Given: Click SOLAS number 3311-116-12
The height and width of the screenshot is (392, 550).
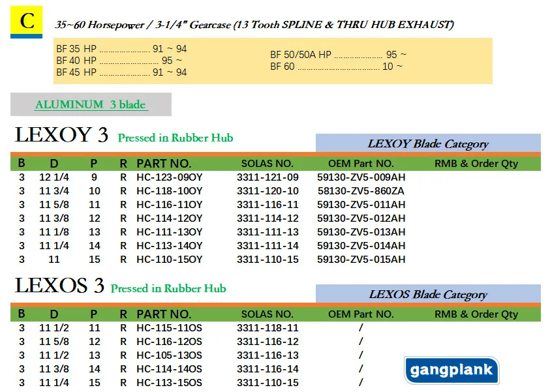Looking at the screenshot, I should coord(267,342).
